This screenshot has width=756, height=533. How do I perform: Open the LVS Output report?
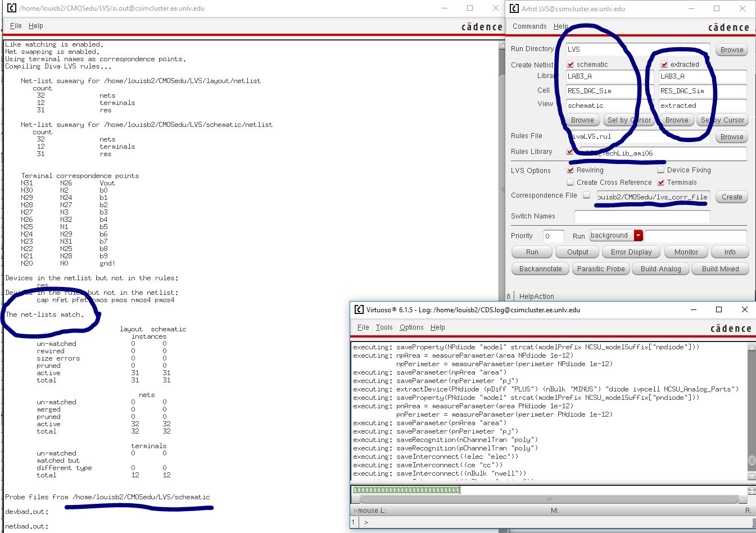577,252
